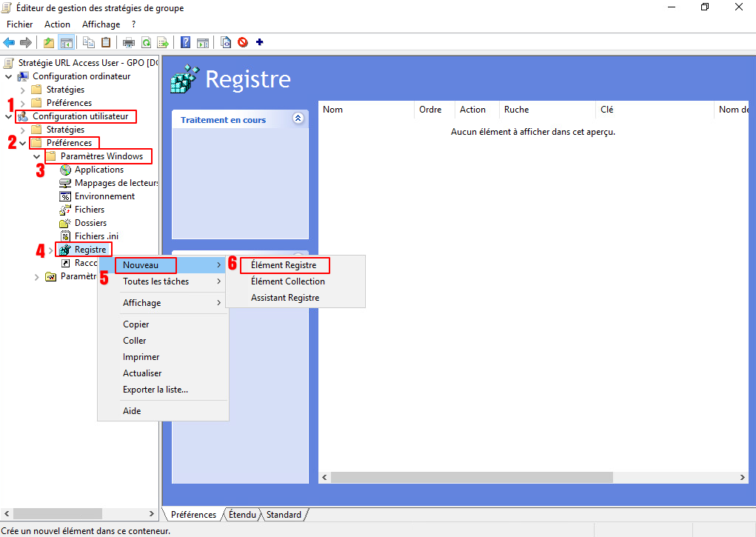
Task: Click the Print toolbar icon
Action: tap(128, 42)
